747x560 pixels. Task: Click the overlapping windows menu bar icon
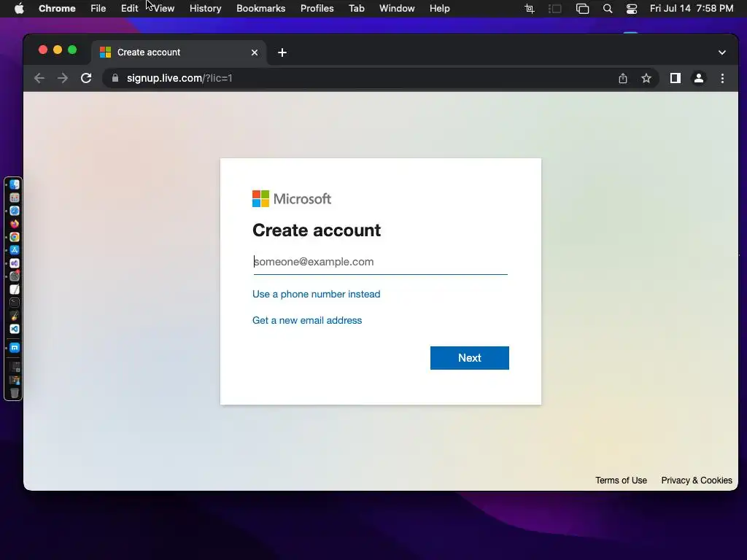click(x=582, y=9)
